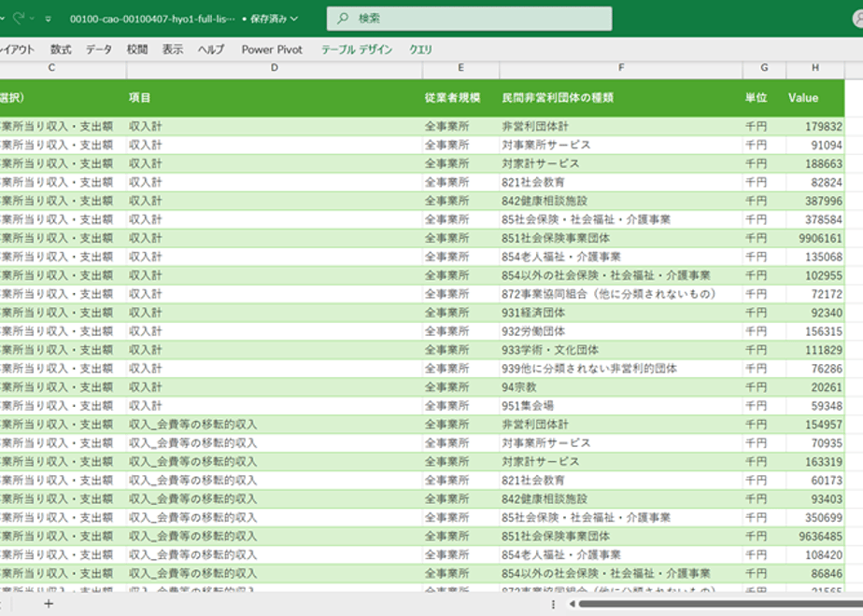Click the 単位 table header cell

(x=764, y=98)
